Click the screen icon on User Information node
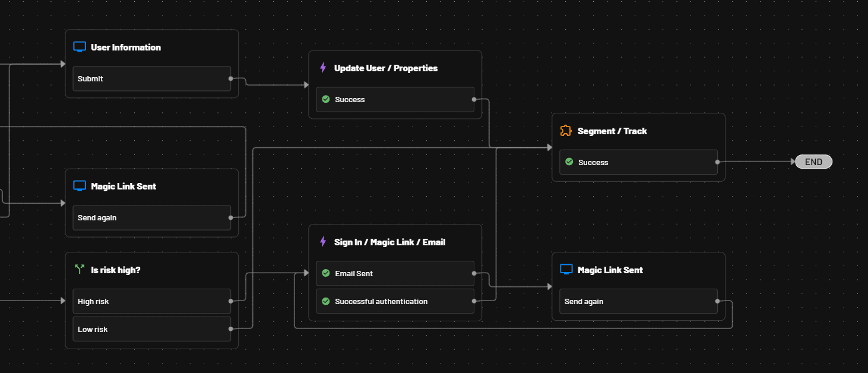Image resolution: width=868 pixels, height=373 pixels. point(80,47)
